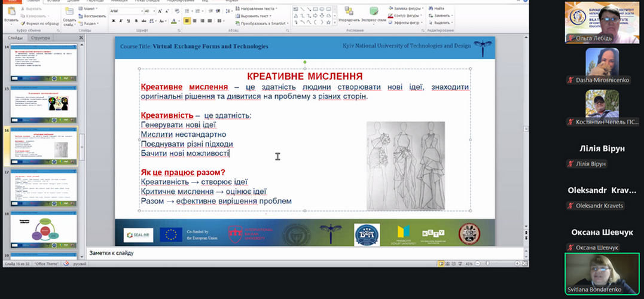
Task: Switch to the Structure (Структура) pane tab
Action: pos(41,38)
